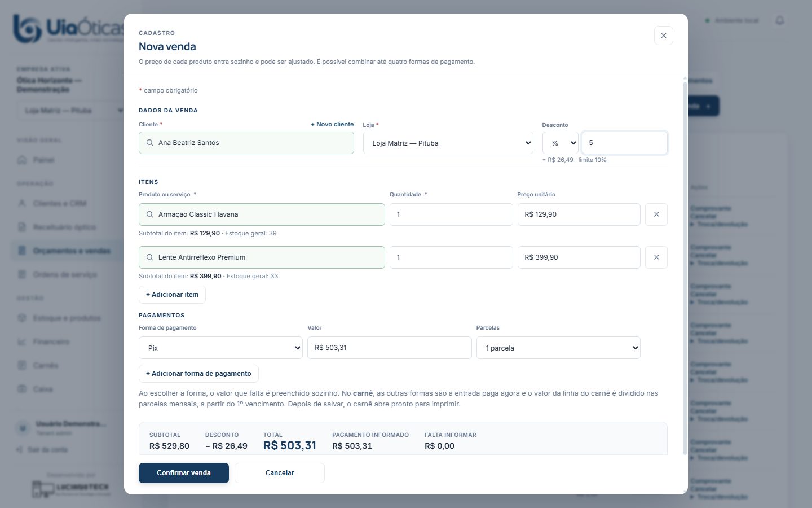The height and width of the screenshot is (508, 812).
Task: Click the Cancelar button
Action: [x=280, y=473]
